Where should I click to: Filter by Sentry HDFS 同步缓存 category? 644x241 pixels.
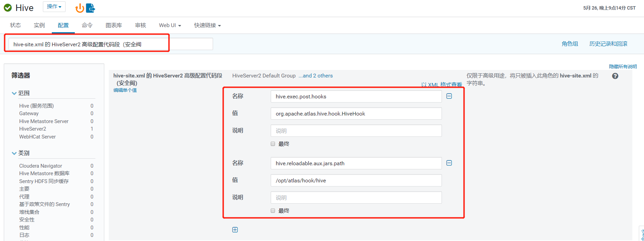pyautogui.click(x=44, y=181)
